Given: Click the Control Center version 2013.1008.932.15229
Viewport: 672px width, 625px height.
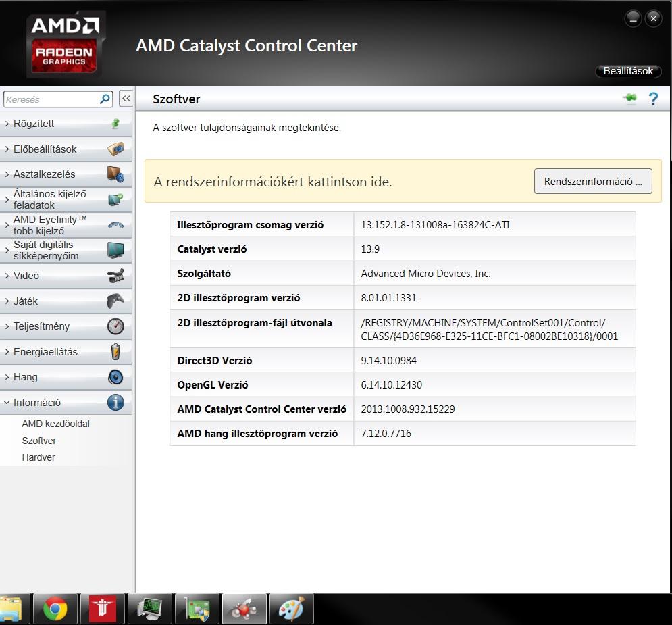Looking at the screenshot, I should [408, 409].
